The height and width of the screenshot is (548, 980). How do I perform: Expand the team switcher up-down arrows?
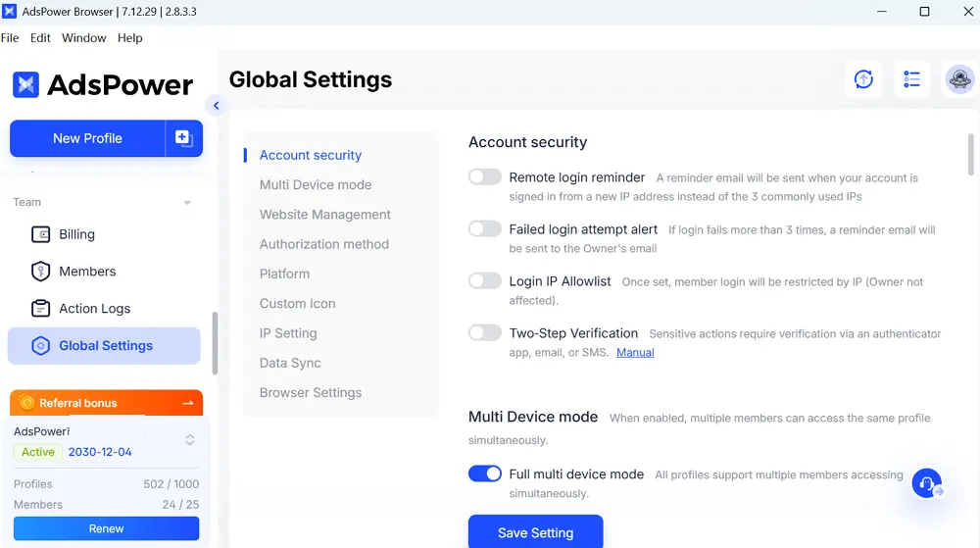click(x=190, y=440)
